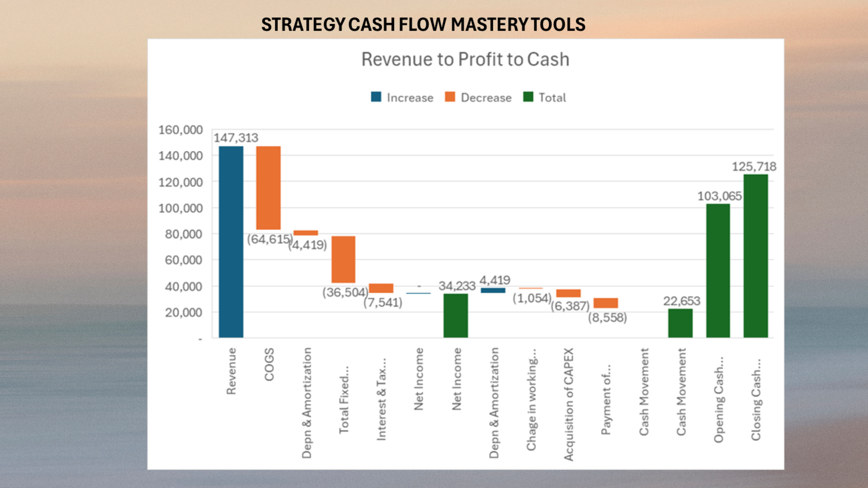Image resolution: width=868 pixels, height=488 pixels.
Task: Click the blue Depn & Amortization bar
Action: pos(493,291)
